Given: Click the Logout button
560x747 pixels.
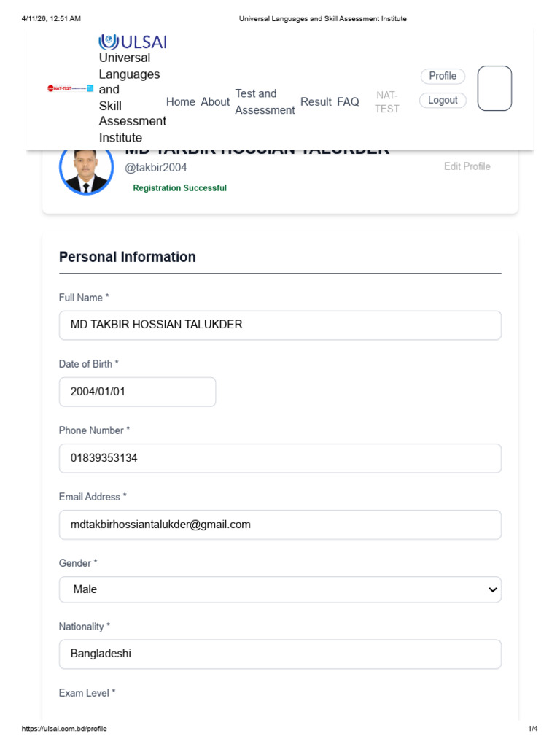Looking at the screenshot, I should (443, 101).
